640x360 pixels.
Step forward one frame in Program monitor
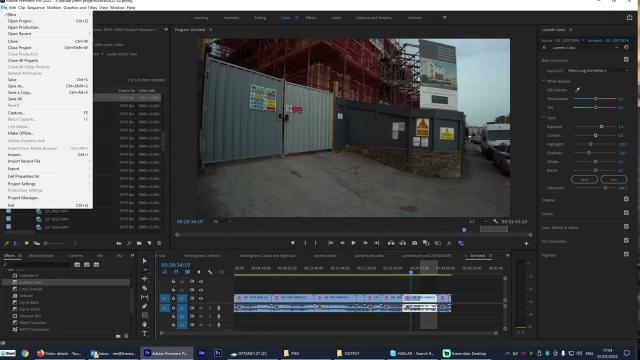click(365, 243)
